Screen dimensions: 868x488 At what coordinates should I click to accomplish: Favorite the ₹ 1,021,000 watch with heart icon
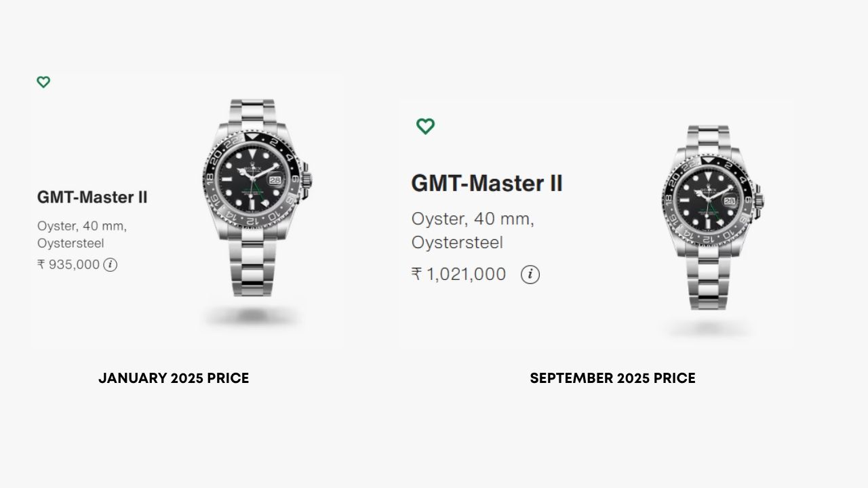[425, 126]
